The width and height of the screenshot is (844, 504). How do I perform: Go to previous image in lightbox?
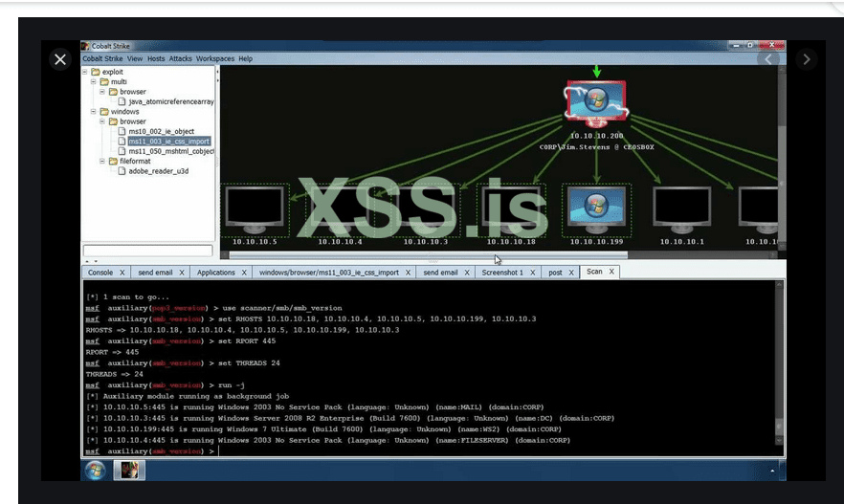click(x=768, y=59)
